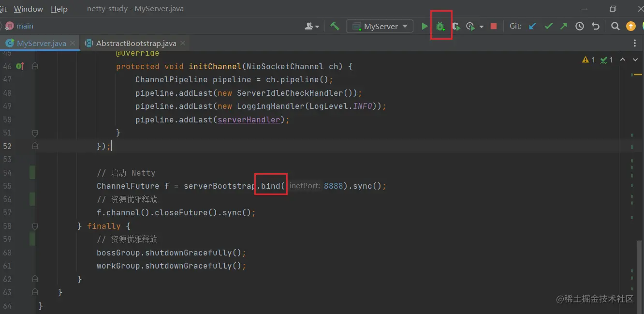644x314 pixels.
Task: Click workGroup.shutdownGracefully on line 61
Action: coord(169,266)
